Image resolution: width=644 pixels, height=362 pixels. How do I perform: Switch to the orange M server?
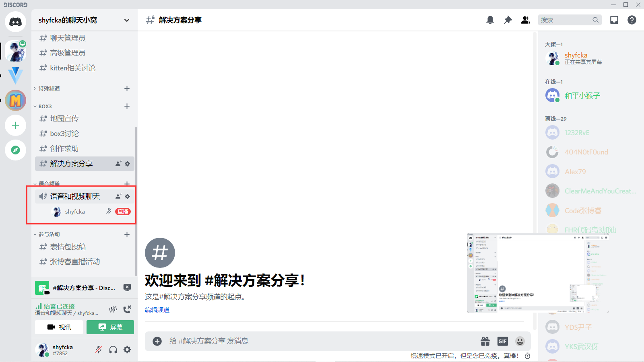click(16, 100)
